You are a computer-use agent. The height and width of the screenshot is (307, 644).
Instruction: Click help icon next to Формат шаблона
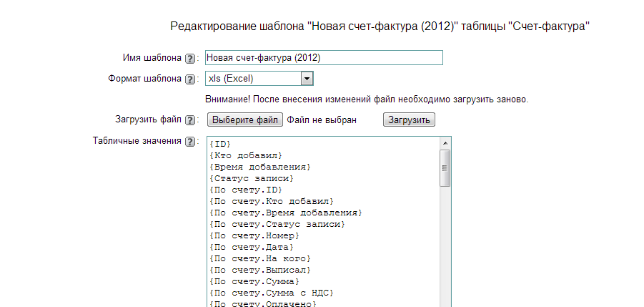point(189,79)
